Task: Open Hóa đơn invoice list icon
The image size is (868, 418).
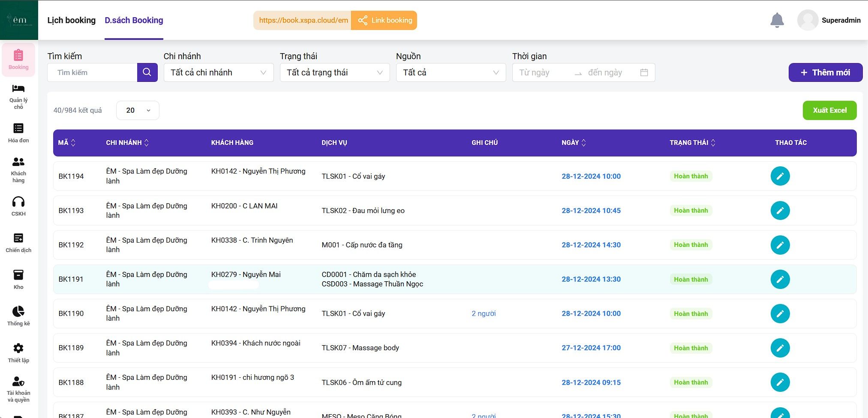Action: point(18,128)
